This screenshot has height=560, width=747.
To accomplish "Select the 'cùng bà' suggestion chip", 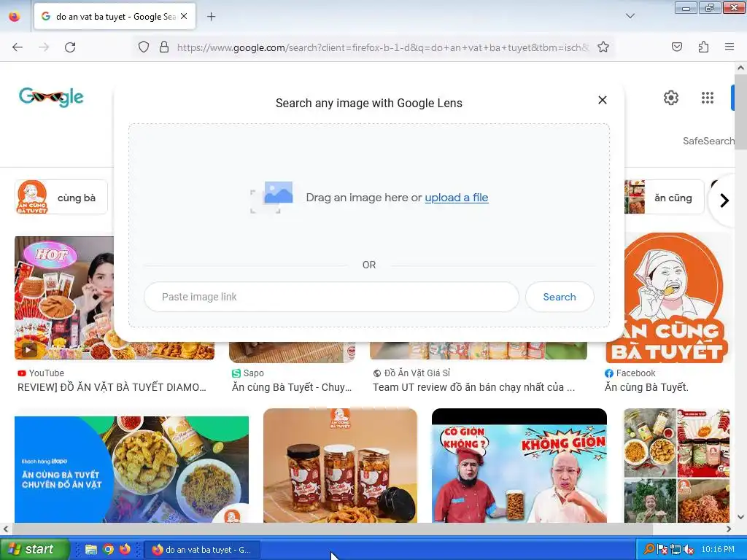I will [61, 197].
